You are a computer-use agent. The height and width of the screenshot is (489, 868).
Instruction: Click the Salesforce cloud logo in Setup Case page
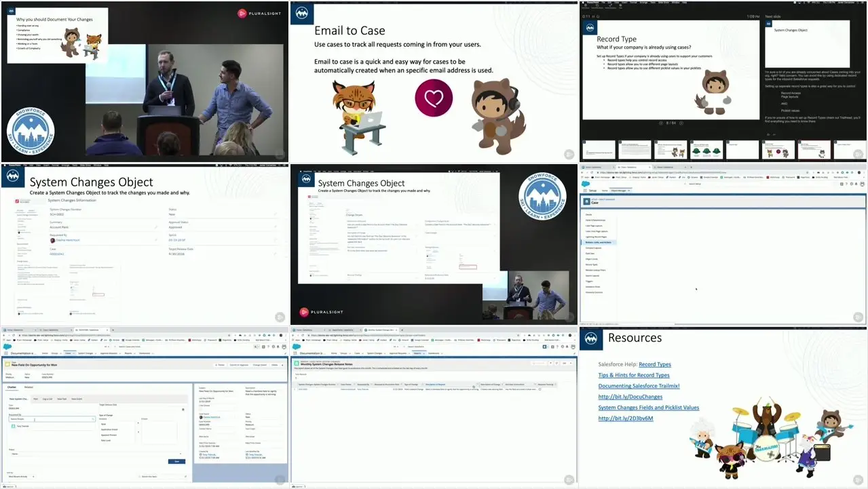coord(586,184)
